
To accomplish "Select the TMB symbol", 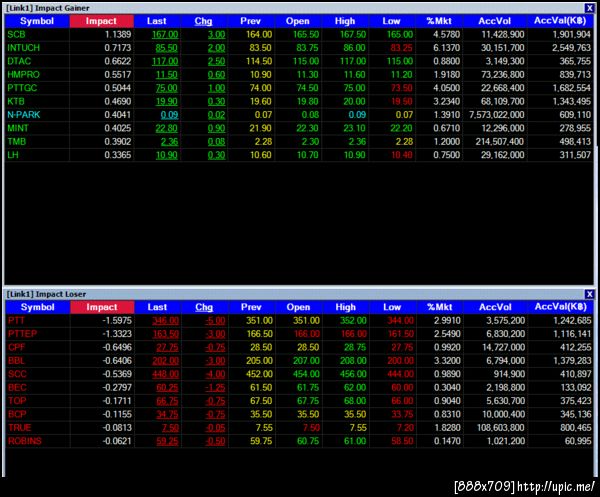I will tap(17, 142).
